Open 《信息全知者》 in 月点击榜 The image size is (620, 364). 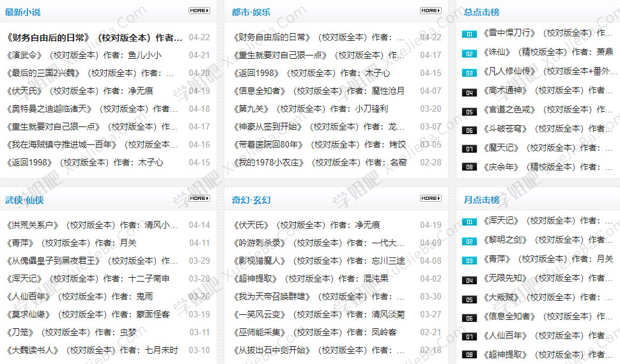pos(548,317)
